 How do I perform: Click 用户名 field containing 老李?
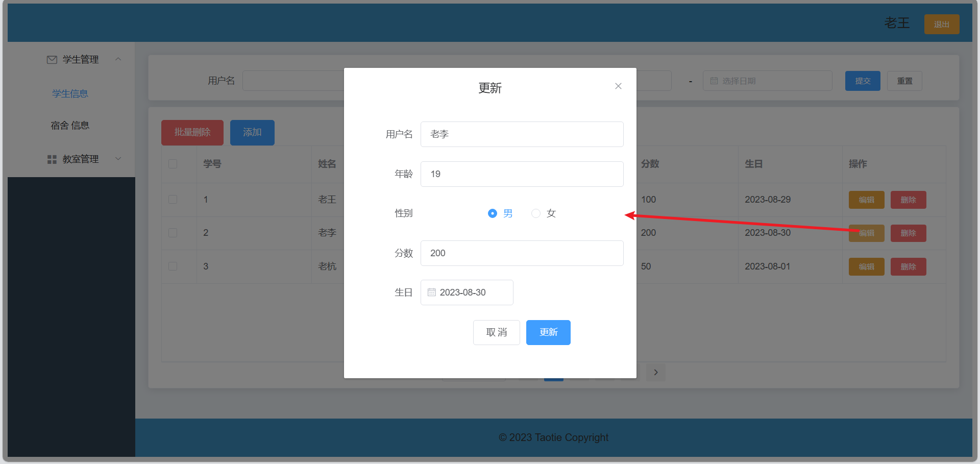tap(522, 134)
